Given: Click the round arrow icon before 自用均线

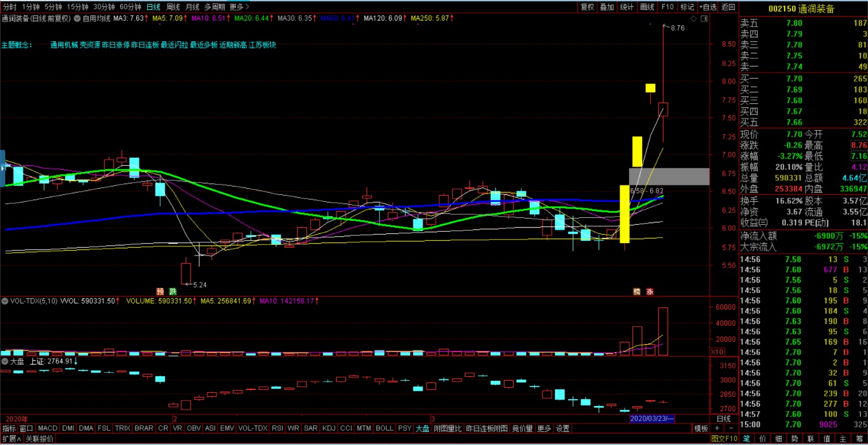Looking at the screenshot, I should [x=77, y=18].
